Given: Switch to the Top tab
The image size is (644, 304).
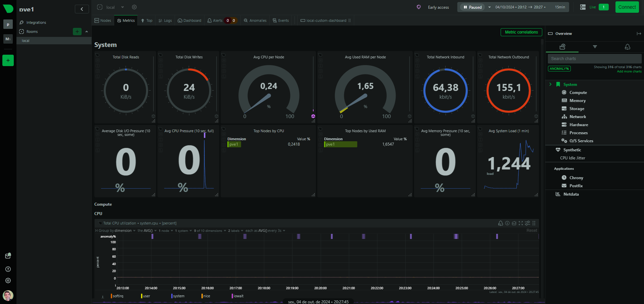Looking at the screenshot, I should pyautogui.click(x=147, y=20).
